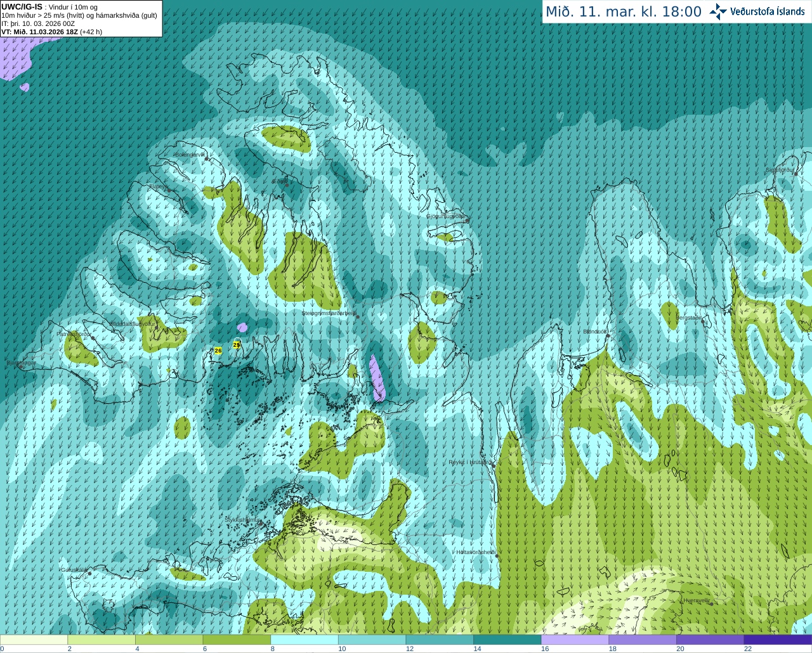This screenshot has width=812, height=653.
Task: Select the 6–8 m/s olive green legend swatch
Action: tap(237, 640)
